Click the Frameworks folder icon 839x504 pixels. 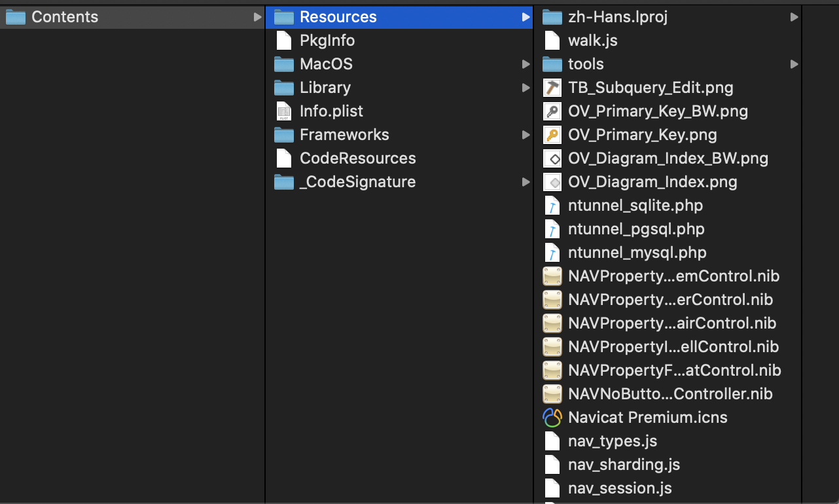284,135
